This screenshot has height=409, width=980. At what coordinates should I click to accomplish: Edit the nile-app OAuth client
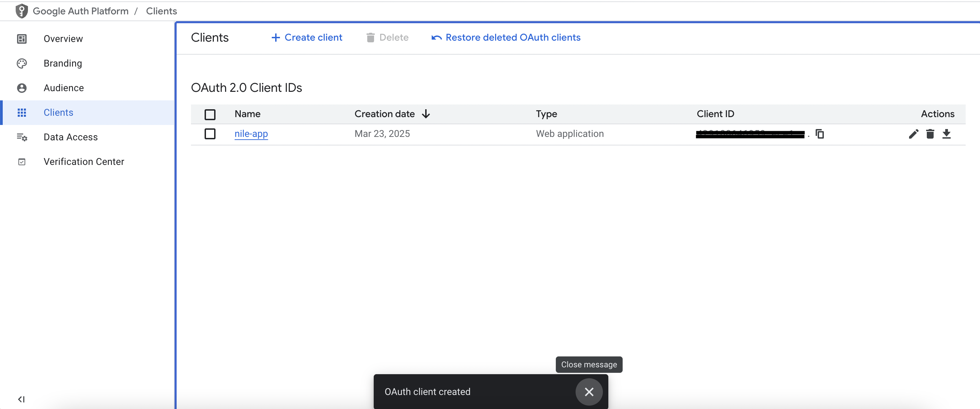[x=914, y=134]
